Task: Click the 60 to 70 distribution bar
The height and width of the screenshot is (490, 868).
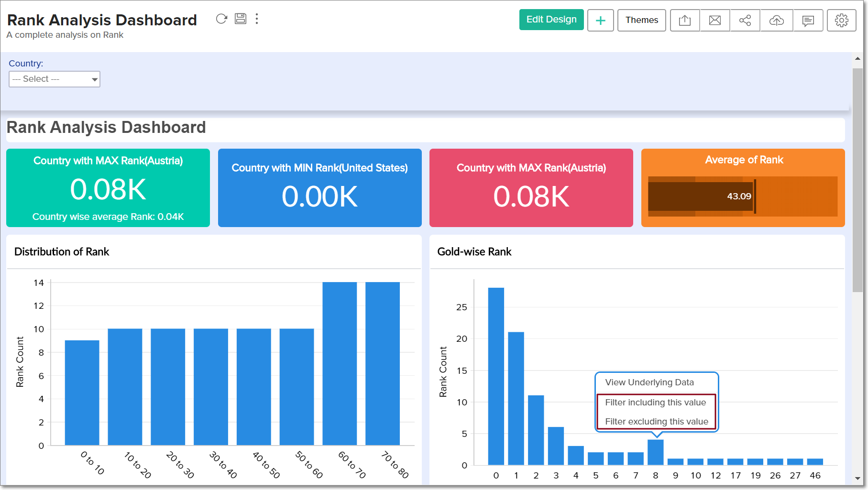Action: 340,363
